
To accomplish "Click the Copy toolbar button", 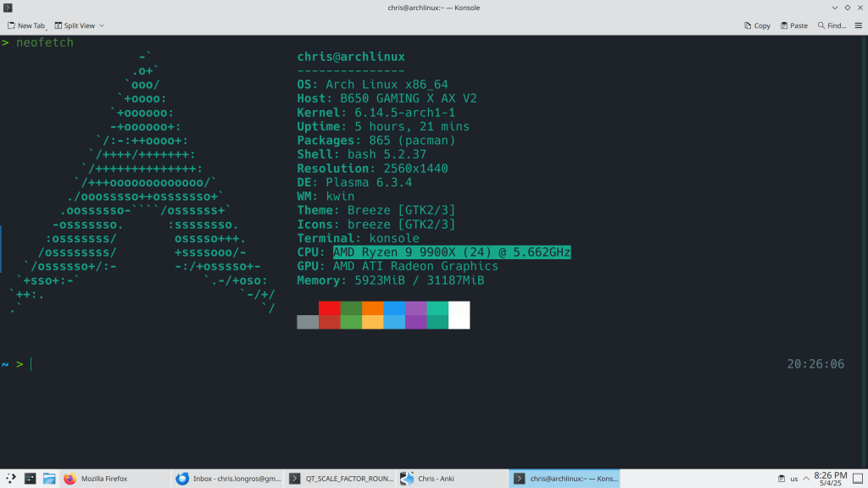I will point(756,25).
